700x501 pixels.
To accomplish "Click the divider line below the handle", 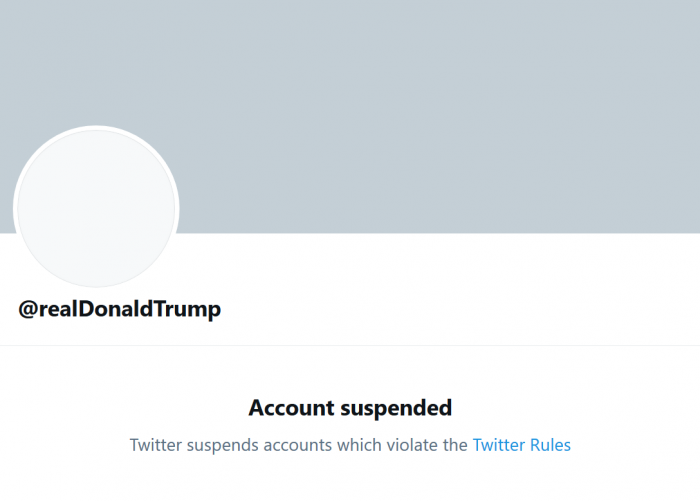I will pos(350,346).
